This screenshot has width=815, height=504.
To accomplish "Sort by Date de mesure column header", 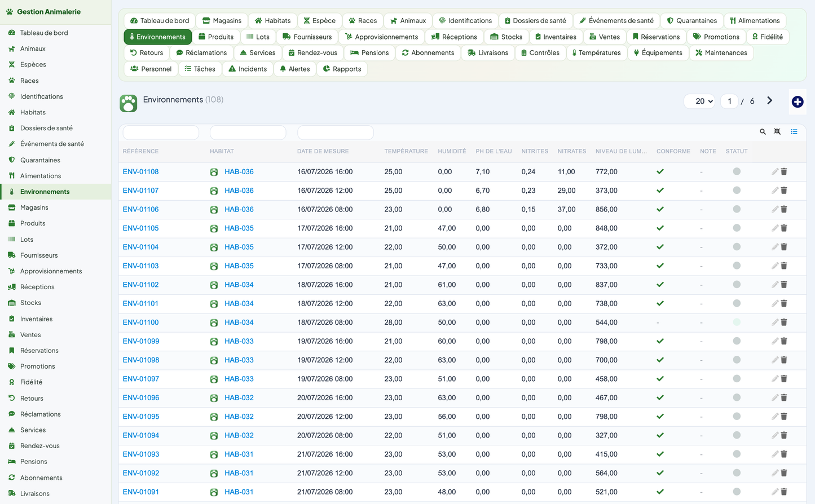I will coord(323,151).
